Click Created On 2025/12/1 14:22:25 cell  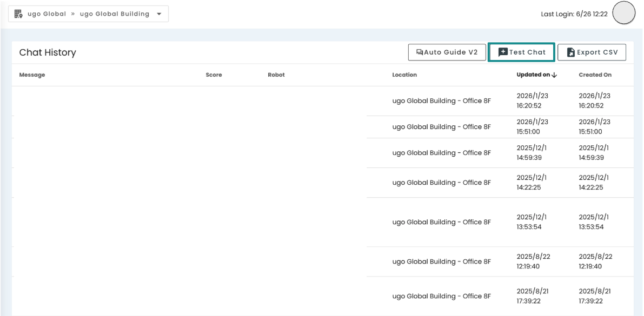594,183
